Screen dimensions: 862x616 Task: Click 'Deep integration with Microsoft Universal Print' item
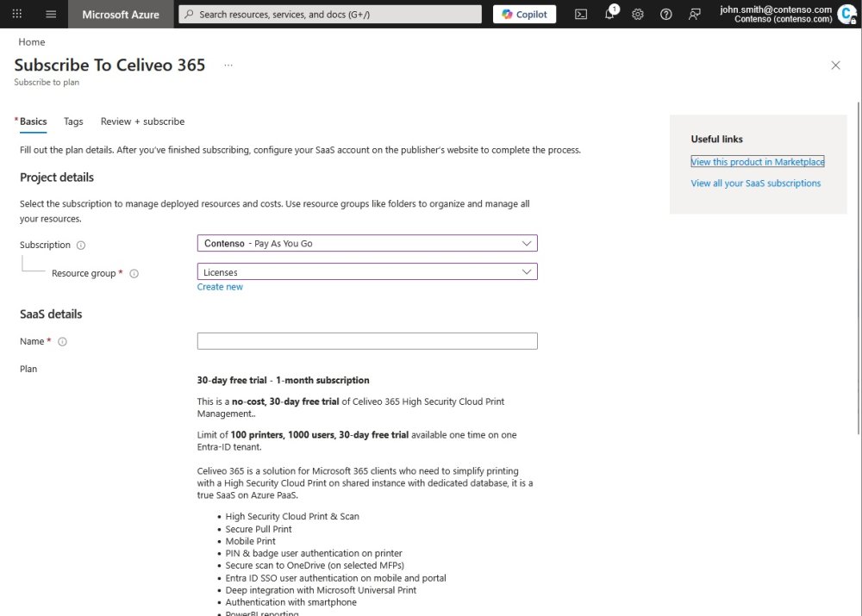point(321,590)
